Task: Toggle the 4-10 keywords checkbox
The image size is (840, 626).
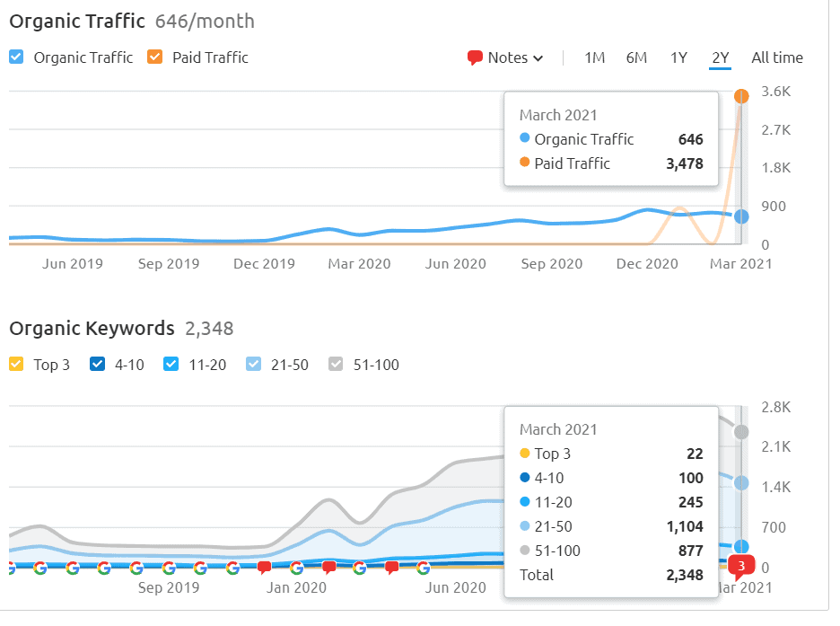Action: [98, 364]
